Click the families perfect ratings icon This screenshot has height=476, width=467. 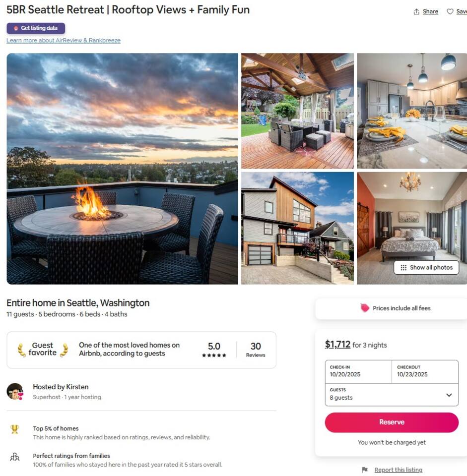point(14,457)
